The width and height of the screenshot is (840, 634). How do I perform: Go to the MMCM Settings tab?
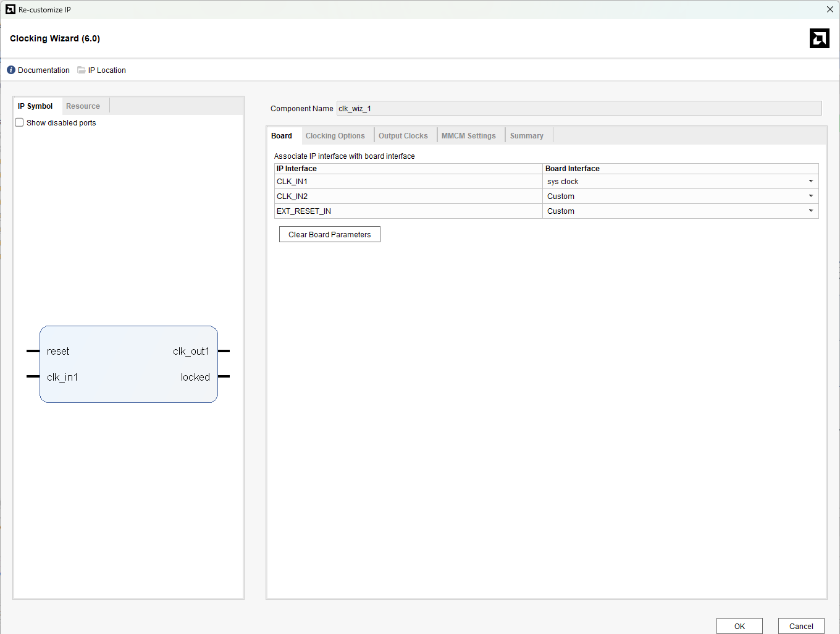pos(468,136)
